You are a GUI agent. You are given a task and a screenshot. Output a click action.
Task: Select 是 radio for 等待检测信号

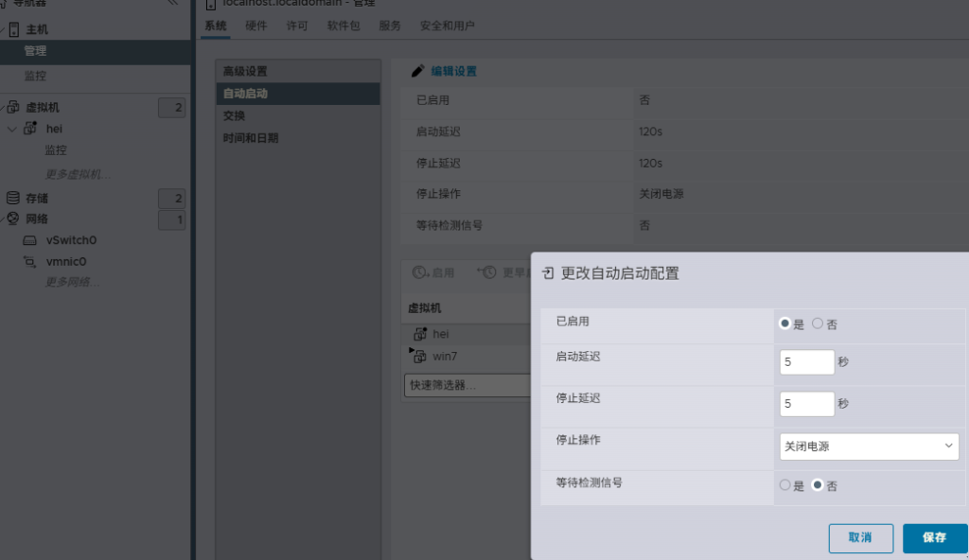pyautogui.click(x=784, y=485)
